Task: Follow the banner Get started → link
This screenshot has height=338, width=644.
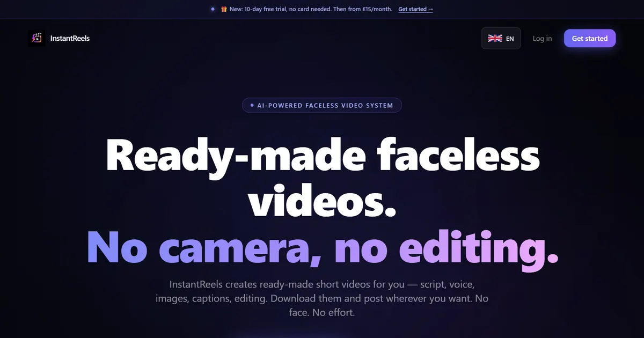Action: click(x=415, y=9)
